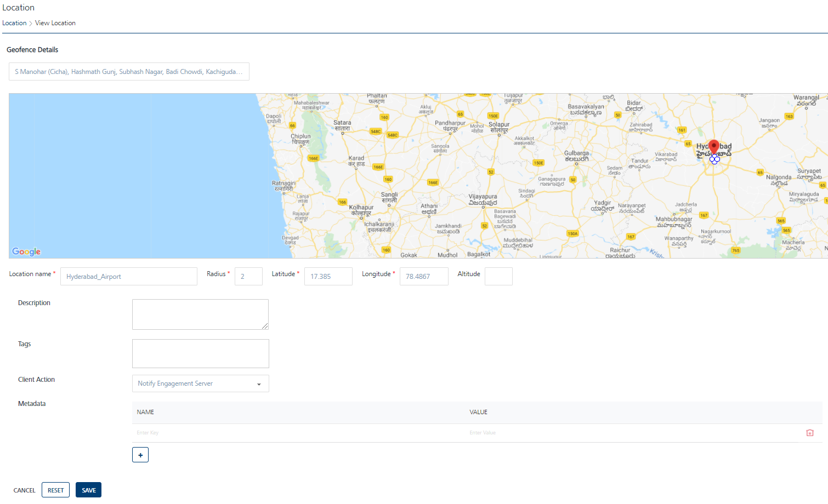Click the Google logo on the map
This screenshot has width=828, height=504.
pos(26,251)
